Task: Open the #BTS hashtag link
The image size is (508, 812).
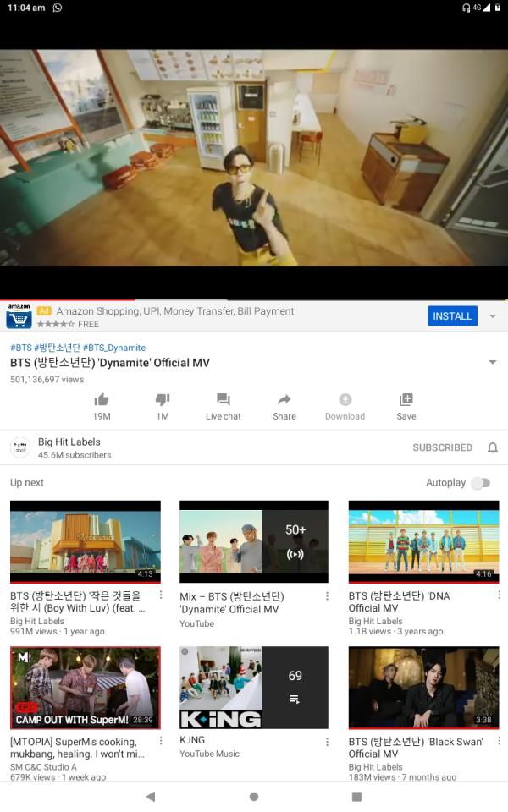Action: tap(21, 348)
